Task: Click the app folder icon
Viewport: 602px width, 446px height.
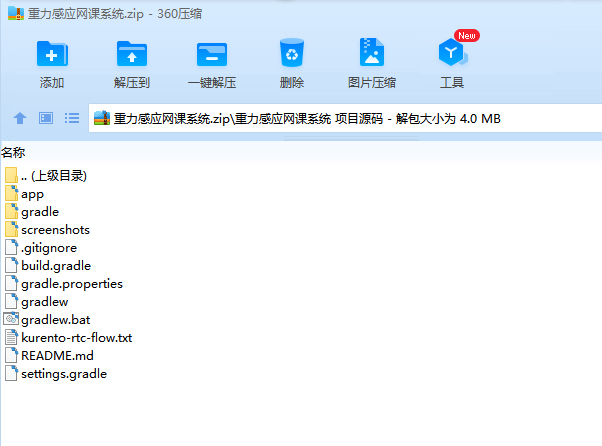Action: coord(12,193)
